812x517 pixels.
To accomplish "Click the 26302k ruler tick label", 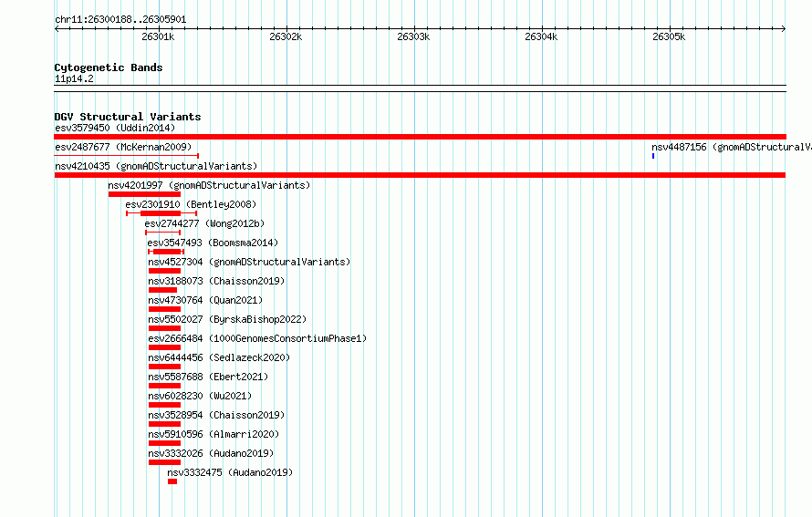I will pos(286,36).
